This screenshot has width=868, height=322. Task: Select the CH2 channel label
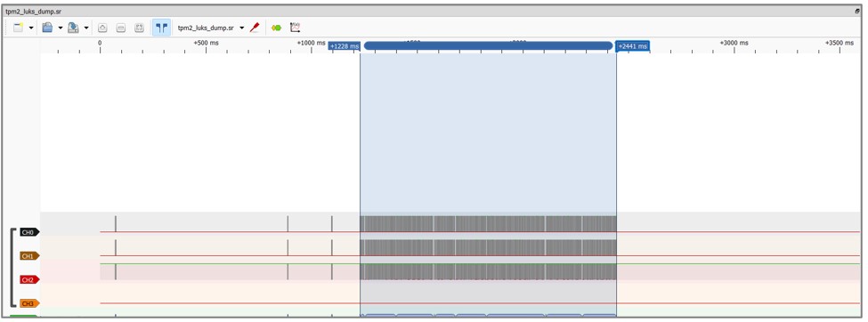[30, 280]
